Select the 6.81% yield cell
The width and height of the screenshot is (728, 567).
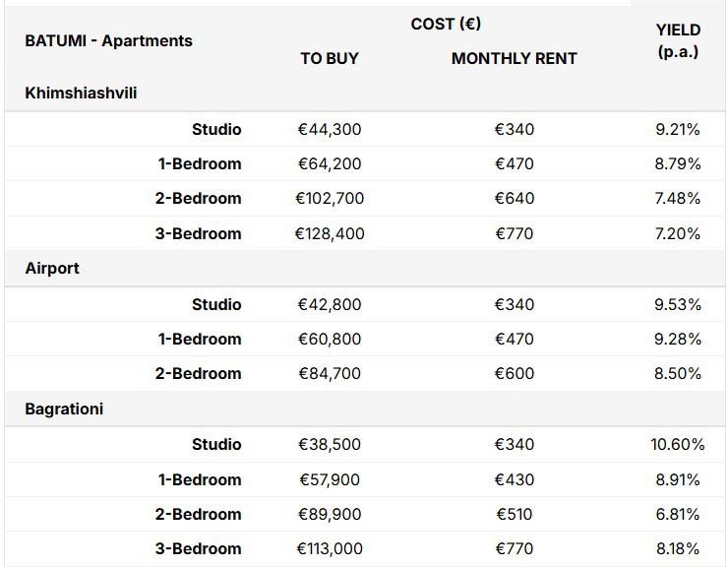coord(678,515)
